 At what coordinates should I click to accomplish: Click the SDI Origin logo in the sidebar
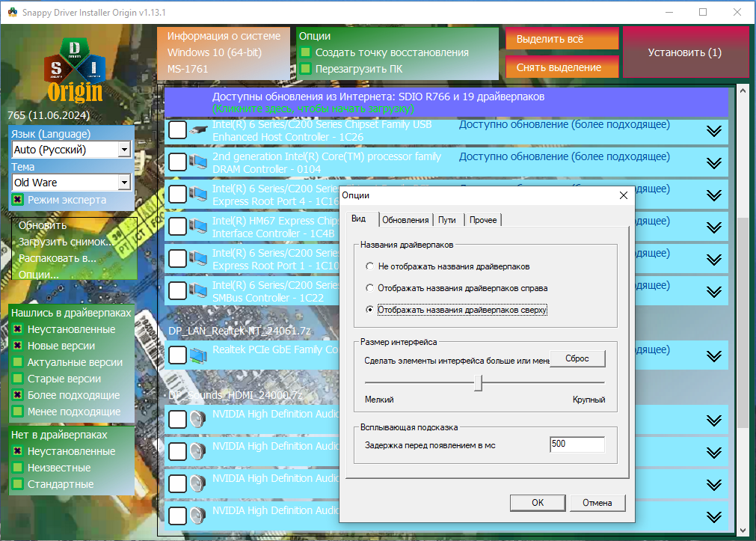click(x=75, y=71)
